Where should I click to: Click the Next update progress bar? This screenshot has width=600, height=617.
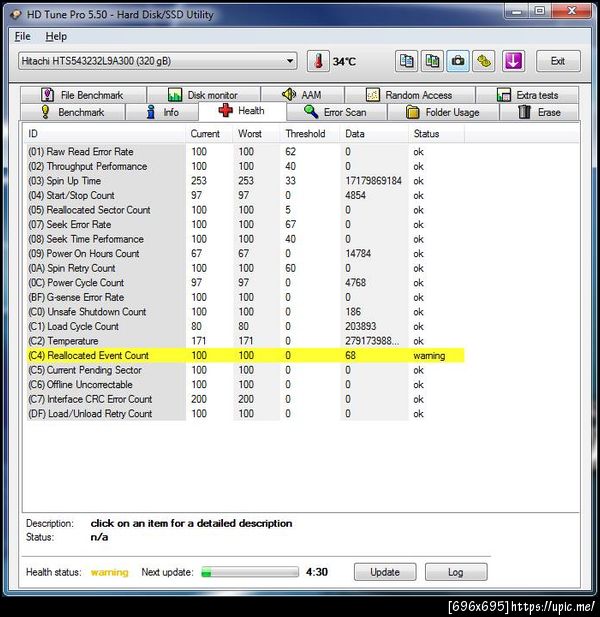(250, 572)
